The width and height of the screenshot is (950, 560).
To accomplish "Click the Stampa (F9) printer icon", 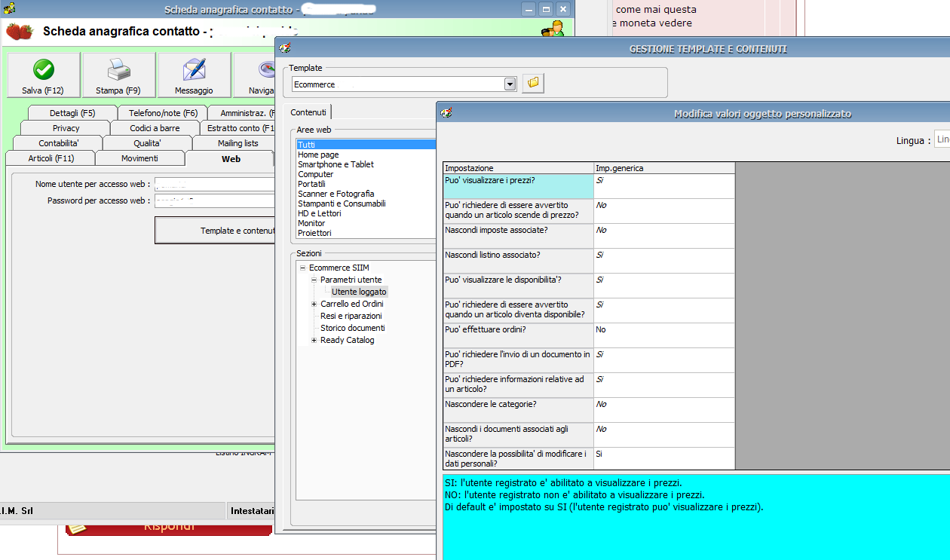I will point(118,71).
